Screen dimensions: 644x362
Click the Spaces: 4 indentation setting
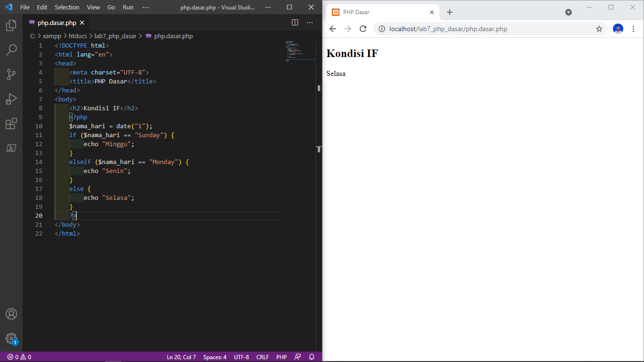coord(215,357)
